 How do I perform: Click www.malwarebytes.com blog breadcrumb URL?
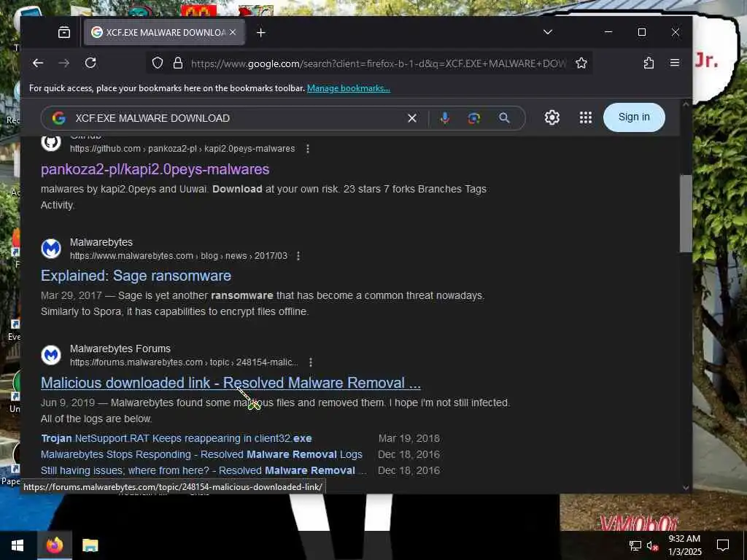tap(179, 256)
